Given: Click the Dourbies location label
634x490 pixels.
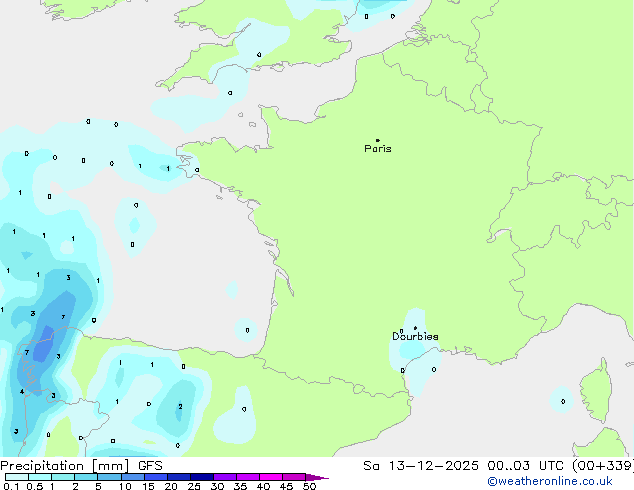Looking at the screenshot, I should click(415, 336).
